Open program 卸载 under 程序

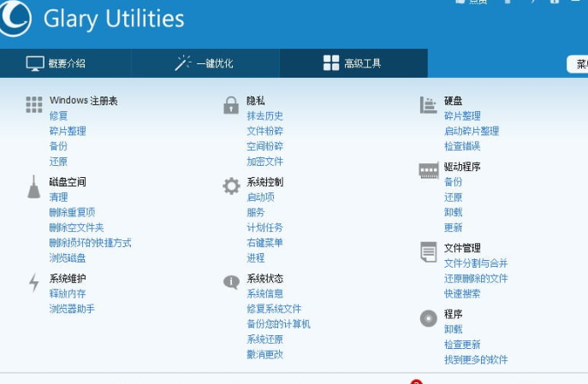click(x=454, y=329)
